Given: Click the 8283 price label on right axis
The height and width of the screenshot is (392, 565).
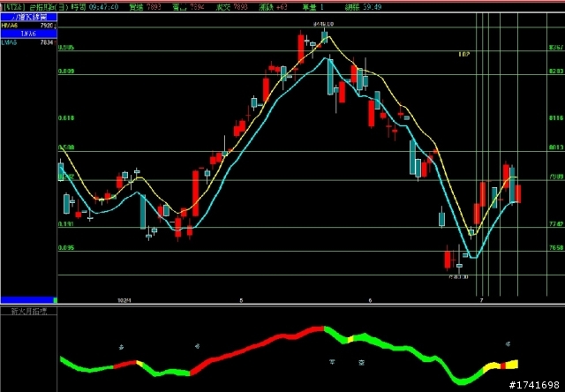Looking at the screenshot, I should [556, 72].
